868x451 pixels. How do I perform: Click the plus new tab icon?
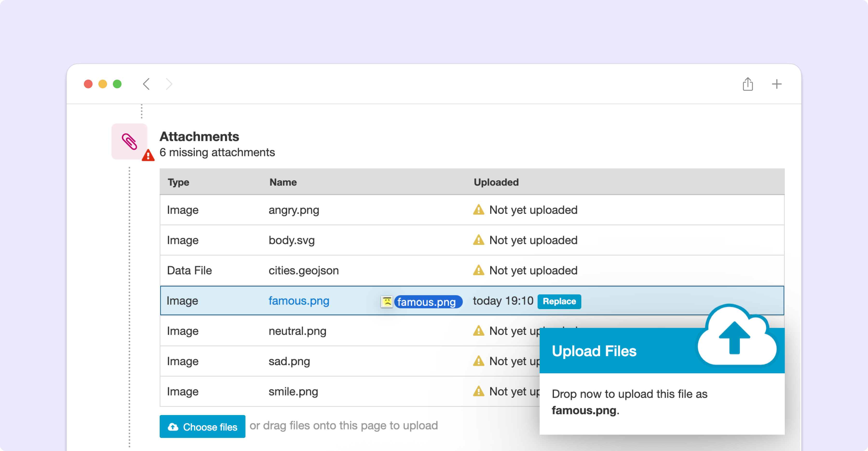[777, 84]
